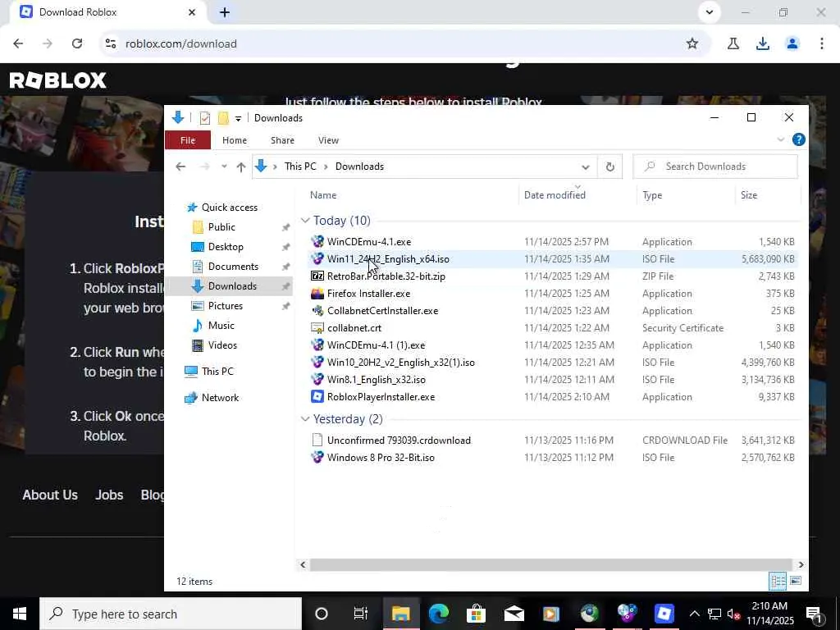Open Chrome Labs flask icon
This screenshot has height=630, width=840.
click(x=733, y=43)
